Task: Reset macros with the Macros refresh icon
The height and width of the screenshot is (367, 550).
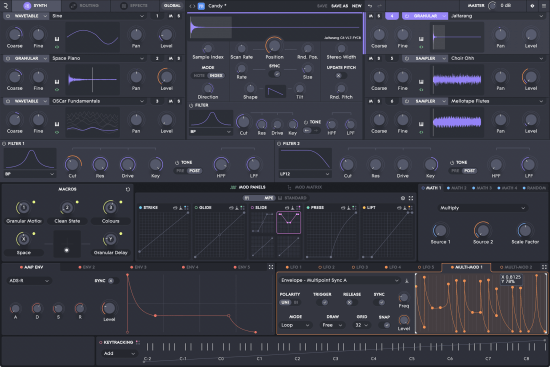Action: [128, 189]
